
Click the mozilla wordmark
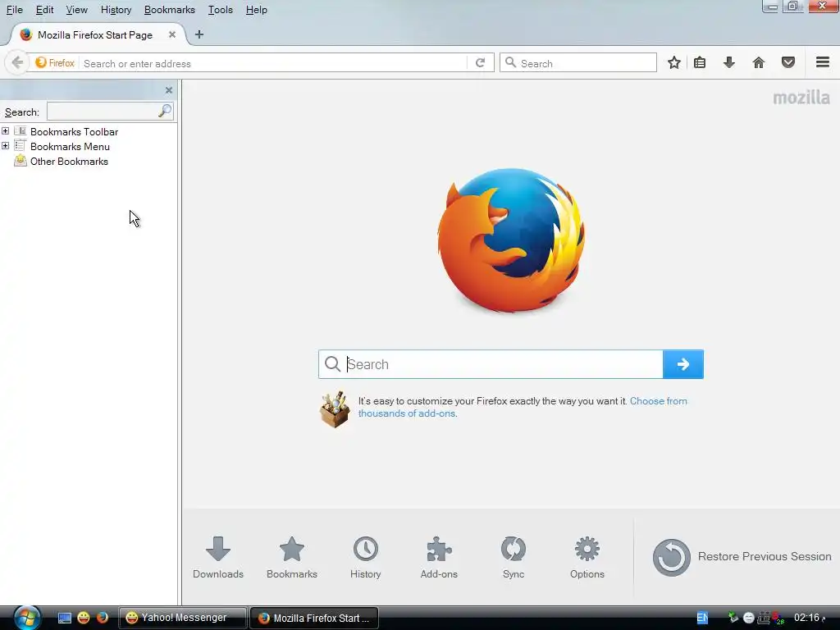(801, 98)
